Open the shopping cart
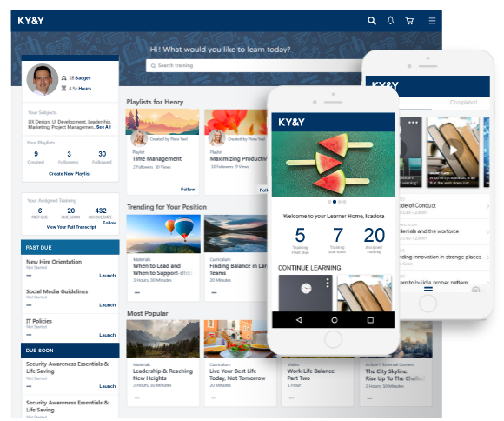 click(409, 21)
